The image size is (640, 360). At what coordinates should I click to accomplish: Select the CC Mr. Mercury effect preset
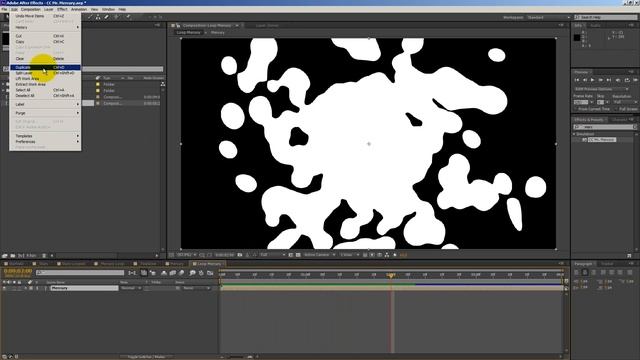pos(602,140)
